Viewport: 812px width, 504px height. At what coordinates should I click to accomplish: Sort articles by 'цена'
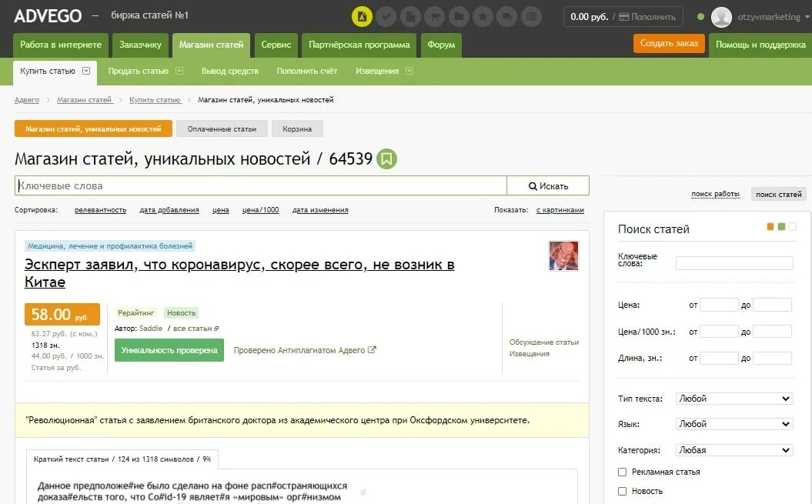221,210
